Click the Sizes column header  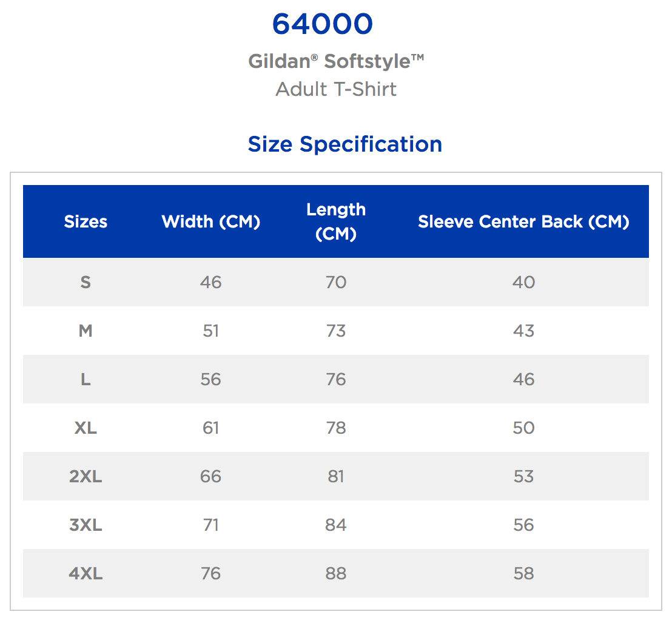pyautogui.click(x=86, y=221)
